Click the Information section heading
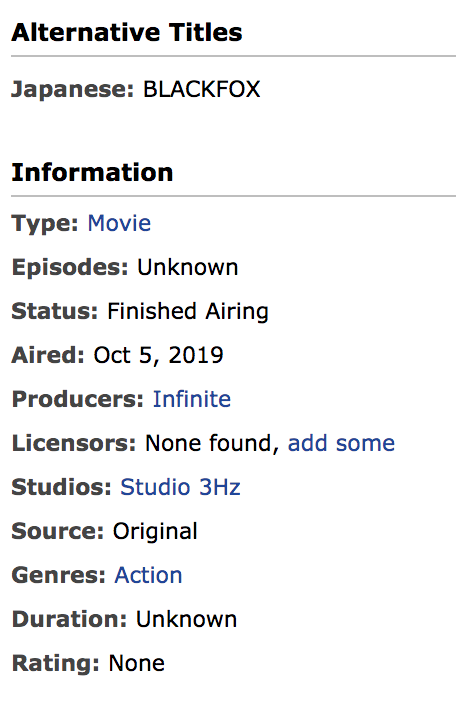 92,173
